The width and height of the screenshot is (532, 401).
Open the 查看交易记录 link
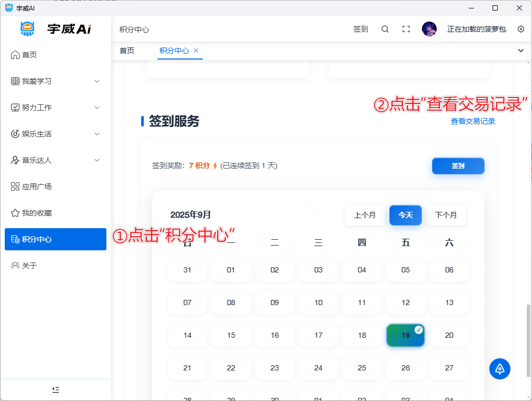(472, 121)
